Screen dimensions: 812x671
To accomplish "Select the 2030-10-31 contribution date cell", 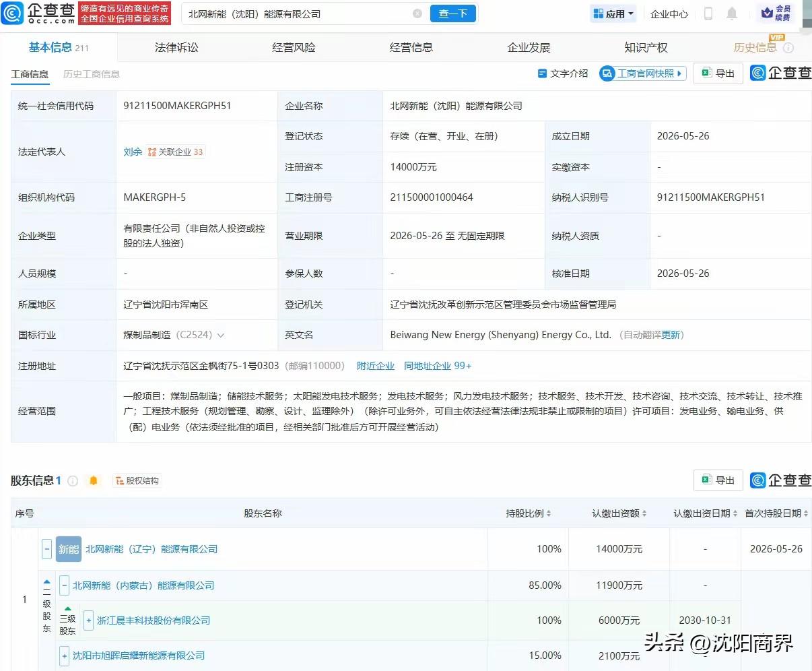I will point(705,620).
